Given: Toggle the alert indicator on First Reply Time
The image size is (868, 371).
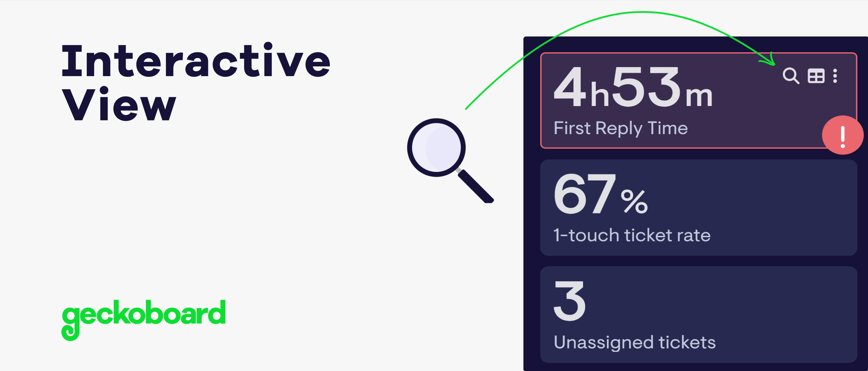Looking at the screenshot, I should [843, 135].
